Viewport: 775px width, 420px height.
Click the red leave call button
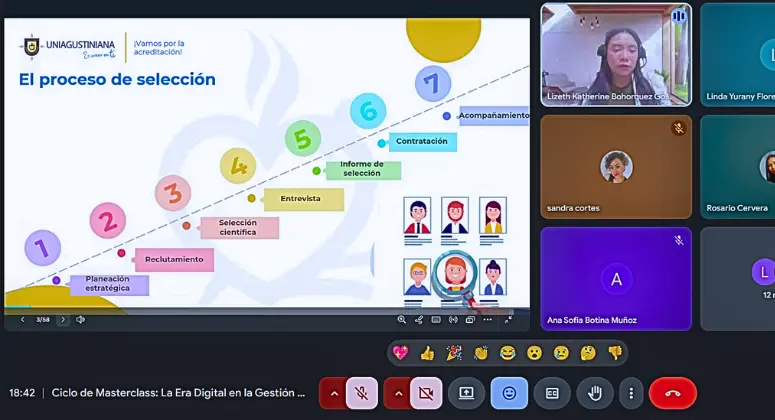[x=672, y=393]
